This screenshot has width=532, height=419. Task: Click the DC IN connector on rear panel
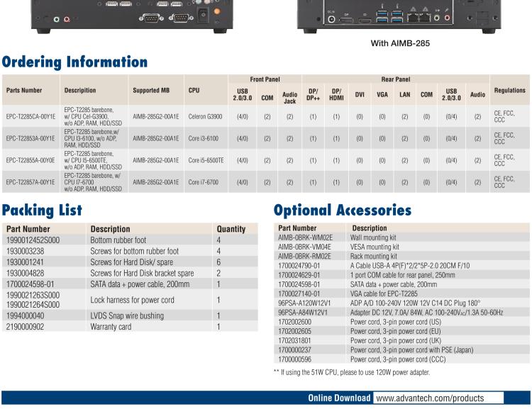[x=331, y=19]
